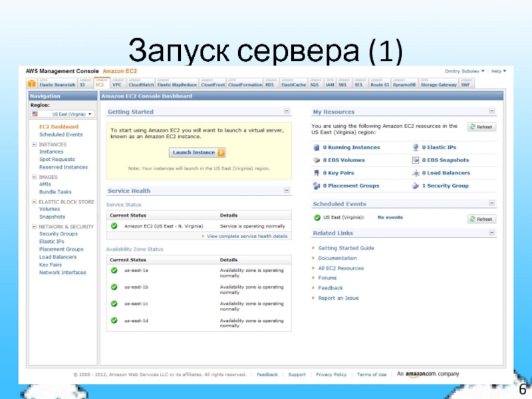Screen dimensions: 532x399
Task: Open the Dmitry Sobolev account menu
Action: coord(464,71)
